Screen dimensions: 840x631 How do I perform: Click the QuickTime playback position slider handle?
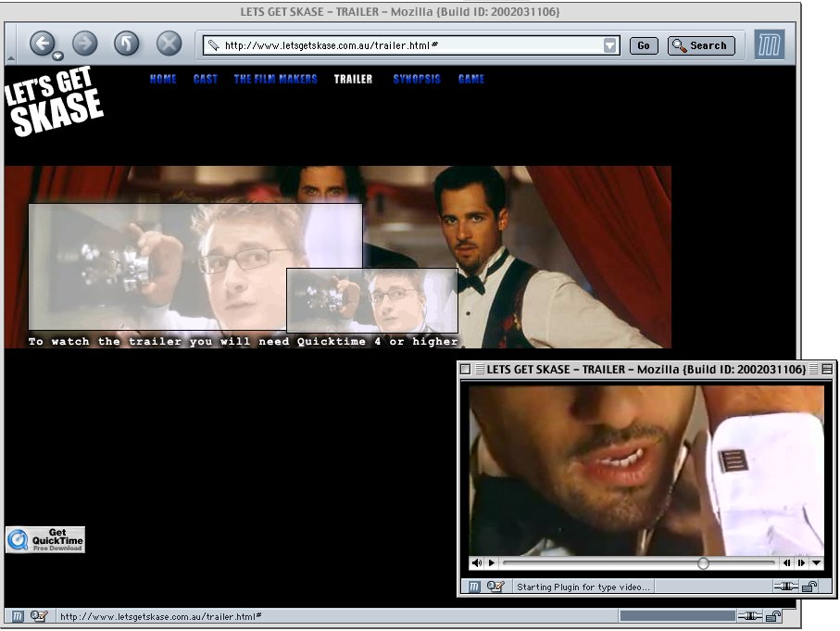[703, 563]
